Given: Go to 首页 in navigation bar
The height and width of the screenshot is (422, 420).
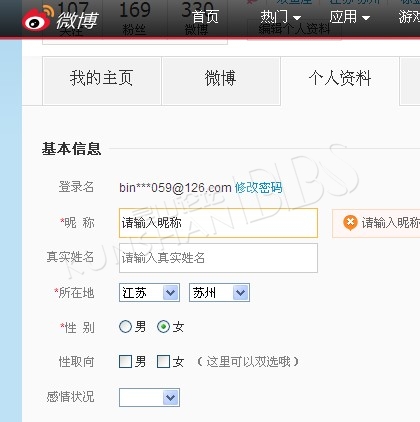Looking at the screenshot, I should [x=205, y=17].
